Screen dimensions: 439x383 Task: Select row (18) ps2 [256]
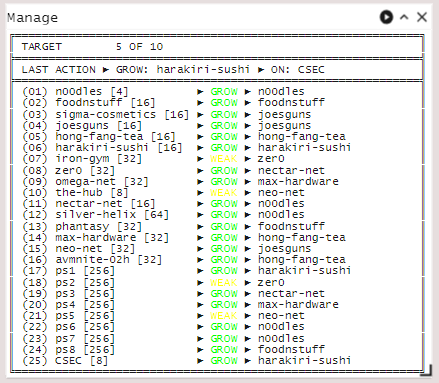click(187, 282)
